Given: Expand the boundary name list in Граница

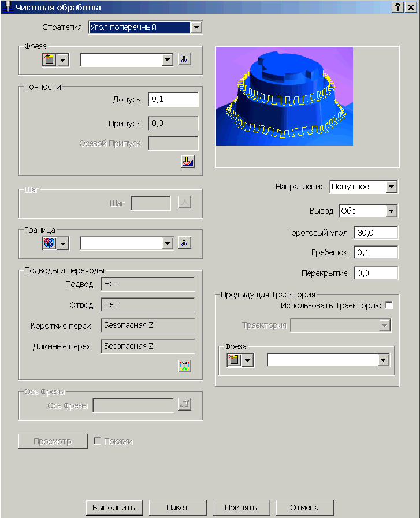Looking at the screenshot, I should click(168, 244).
